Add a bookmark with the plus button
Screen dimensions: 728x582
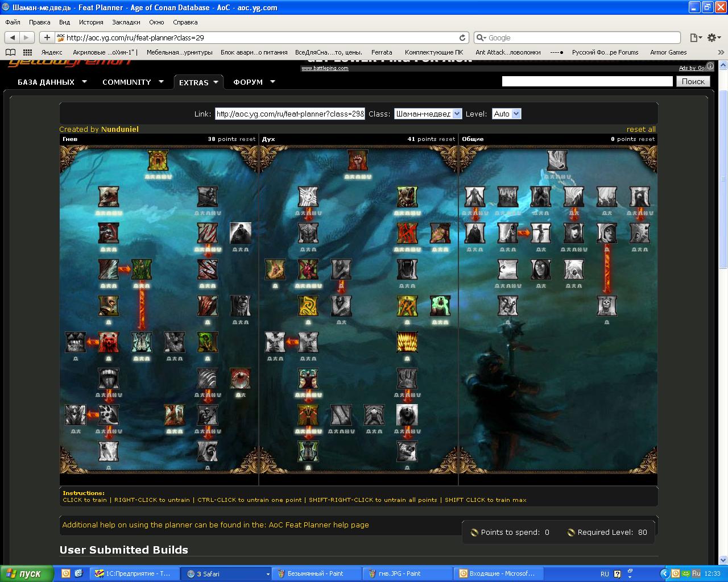tap(47, 38)
